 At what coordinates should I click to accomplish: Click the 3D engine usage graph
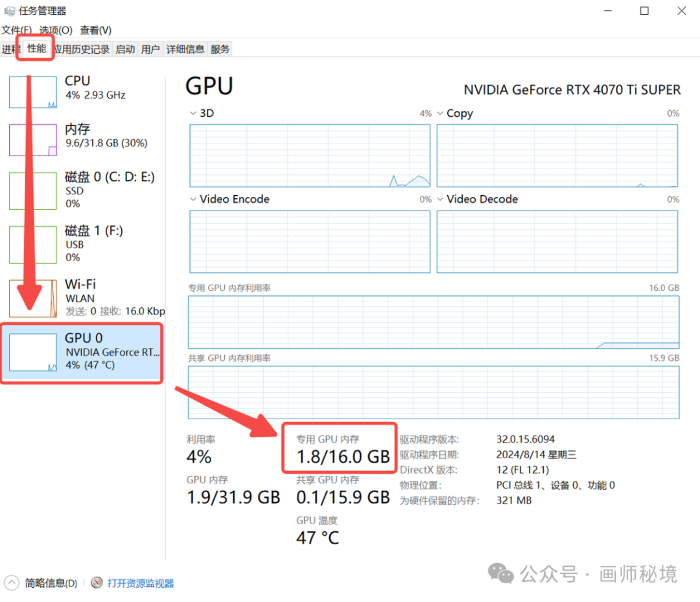[310, 156]
